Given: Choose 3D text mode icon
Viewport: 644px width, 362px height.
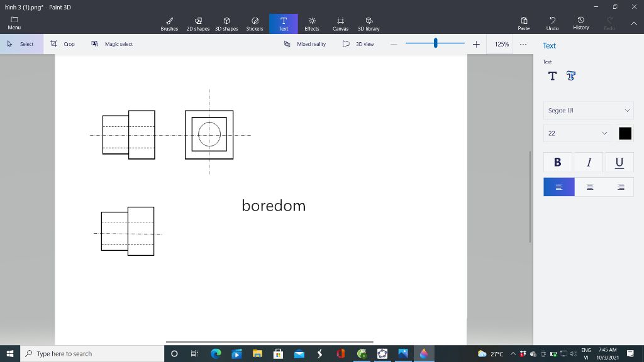Looking at the screenshot, I should (571, 76).
